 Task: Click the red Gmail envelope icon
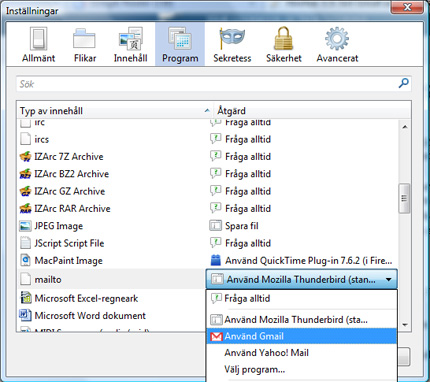(x=216, y=337)
